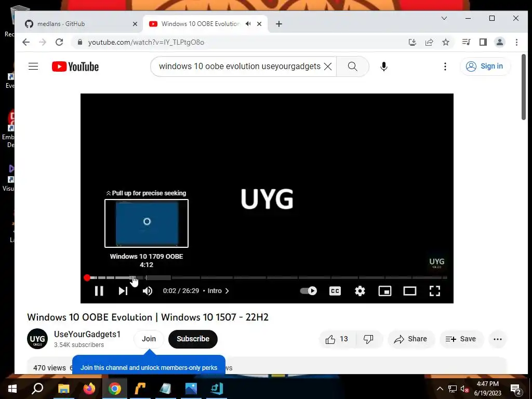Click the UYG watermark in video corner

[x=436, y=262]
